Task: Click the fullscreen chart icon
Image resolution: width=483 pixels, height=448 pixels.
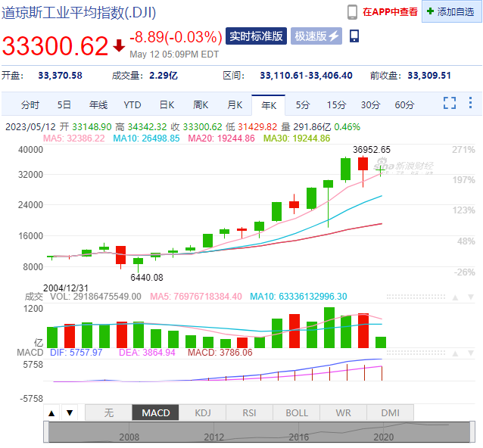Action: (x=450, y=104)
